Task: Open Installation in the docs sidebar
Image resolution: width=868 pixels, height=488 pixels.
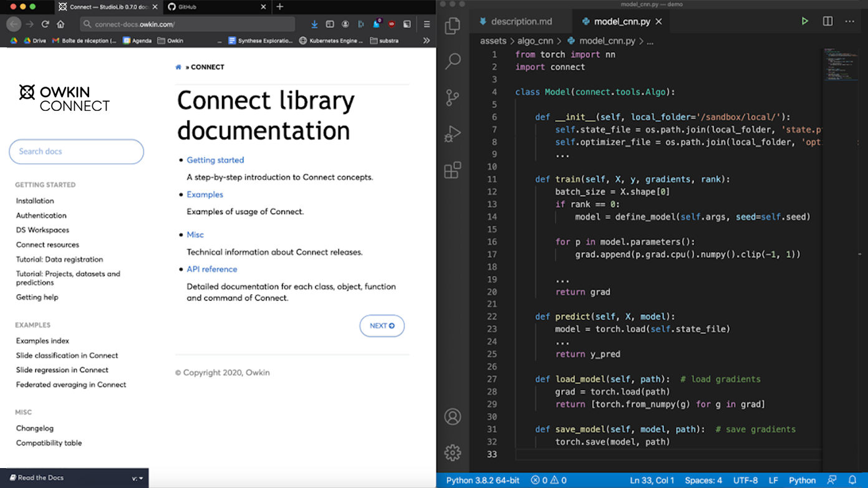Action: pyautogui.click(x=35, y=201)
